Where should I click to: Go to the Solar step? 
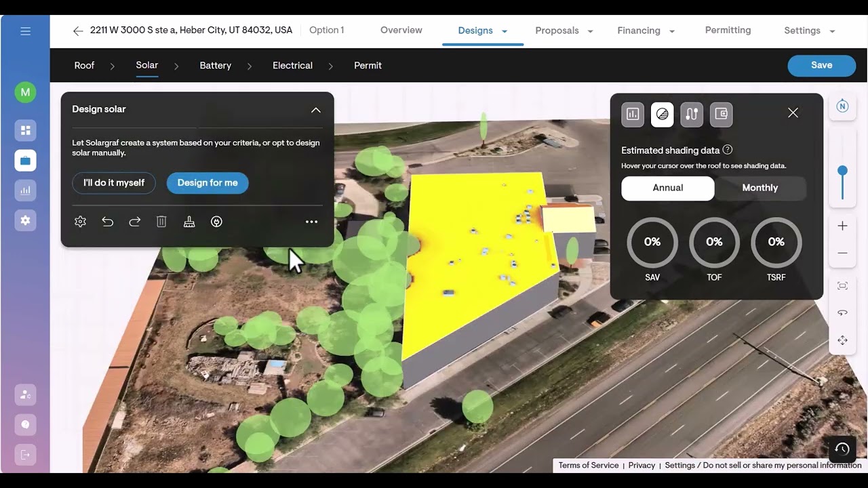coord(146,65)
